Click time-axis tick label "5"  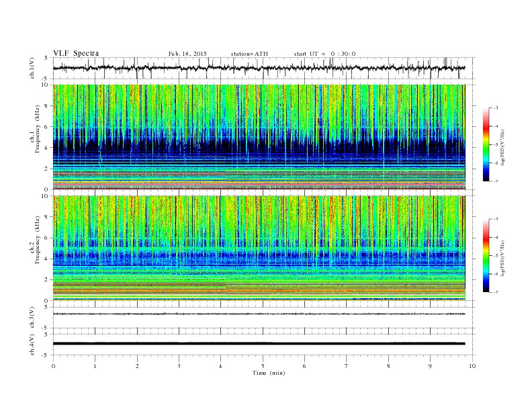point(263,366)
